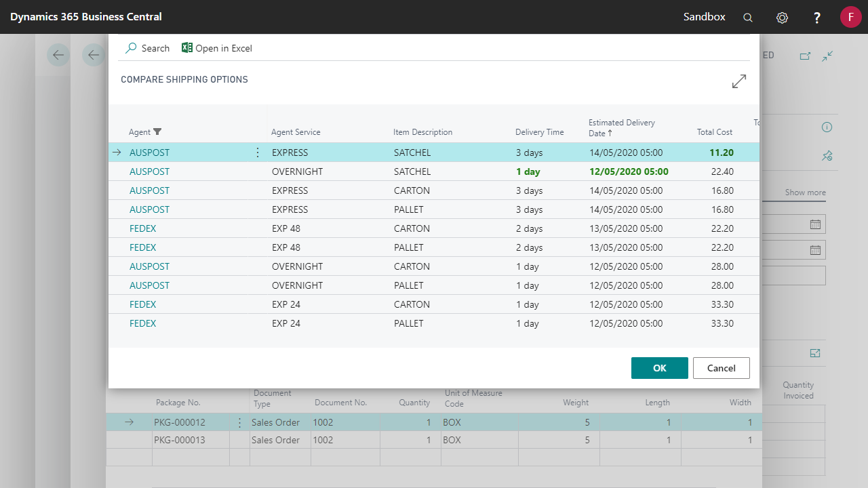Screen dimensions: 868x488
Task: Click the expand icon beside Quantity Invoiced
Action: [815, 353]
